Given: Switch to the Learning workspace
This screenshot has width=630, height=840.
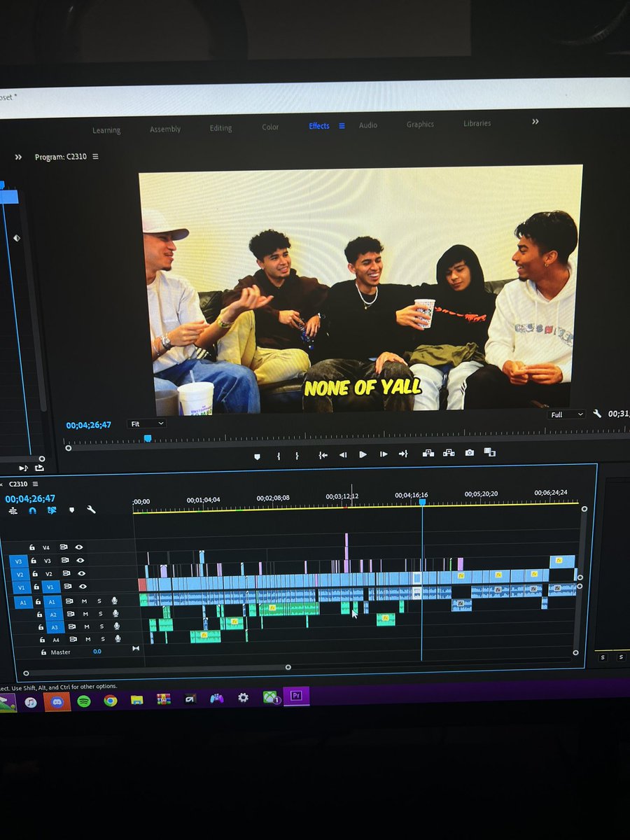Looking at the screenshot, I should point(106,130).
